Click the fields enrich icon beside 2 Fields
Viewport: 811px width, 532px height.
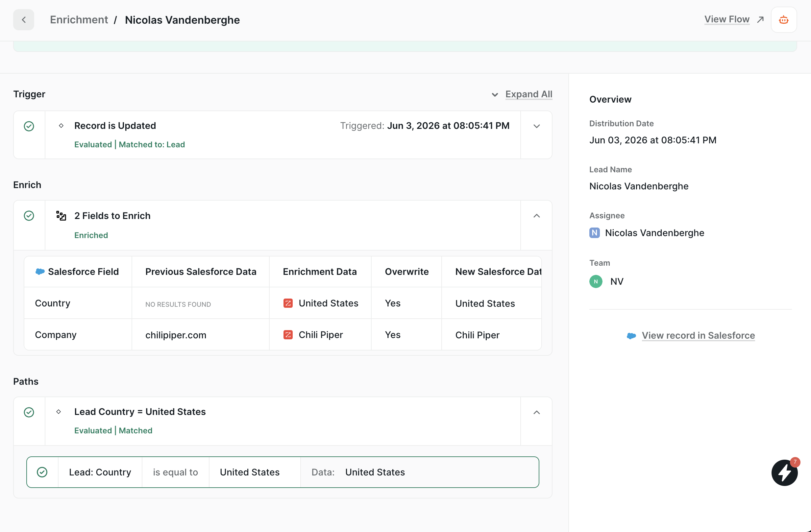[x=61, y=216]
